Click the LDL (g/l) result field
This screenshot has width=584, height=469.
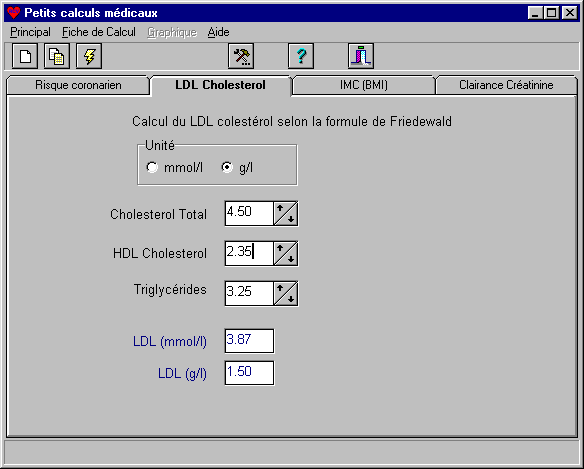(249, 373)
